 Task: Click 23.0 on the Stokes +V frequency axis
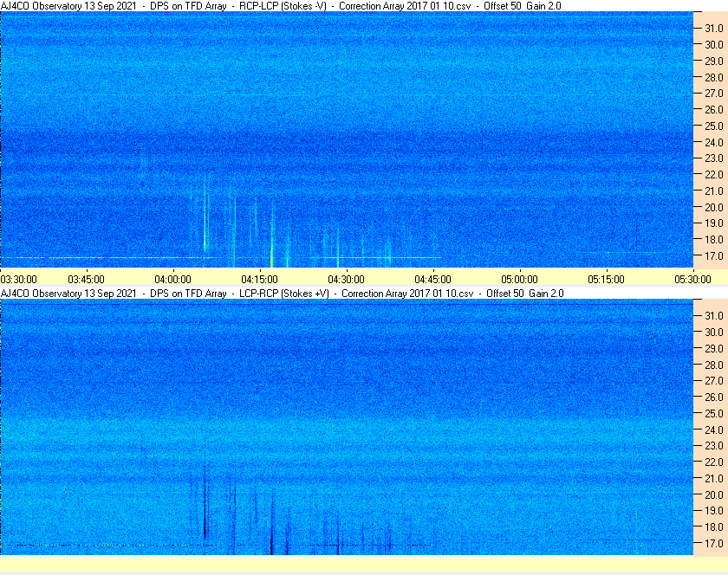tap(714, 446)
